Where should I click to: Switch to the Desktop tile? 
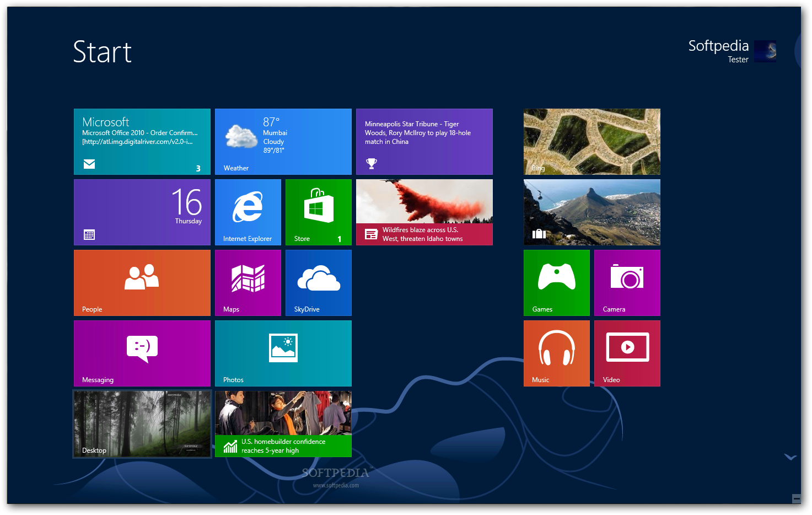142,424
